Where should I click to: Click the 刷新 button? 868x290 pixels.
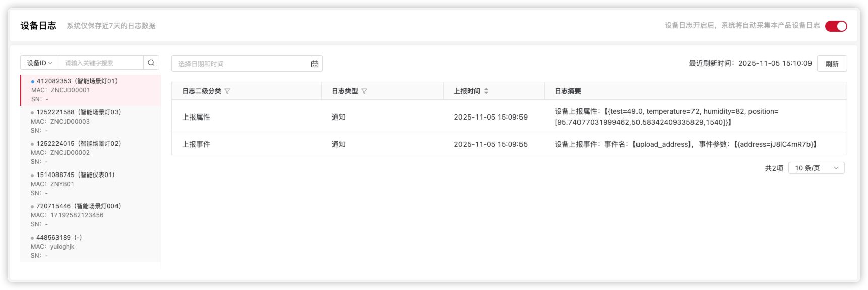tap(832, 64)
